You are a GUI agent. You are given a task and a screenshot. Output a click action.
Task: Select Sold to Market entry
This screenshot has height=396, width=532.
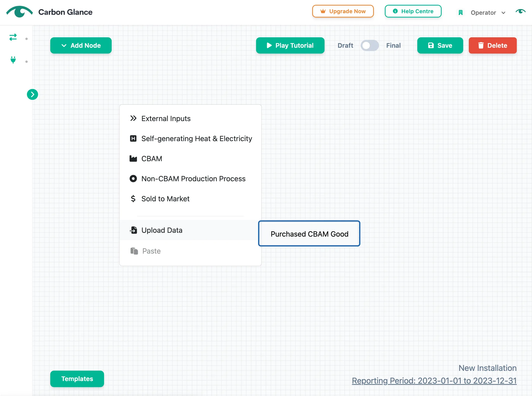(x=190, y=199)
